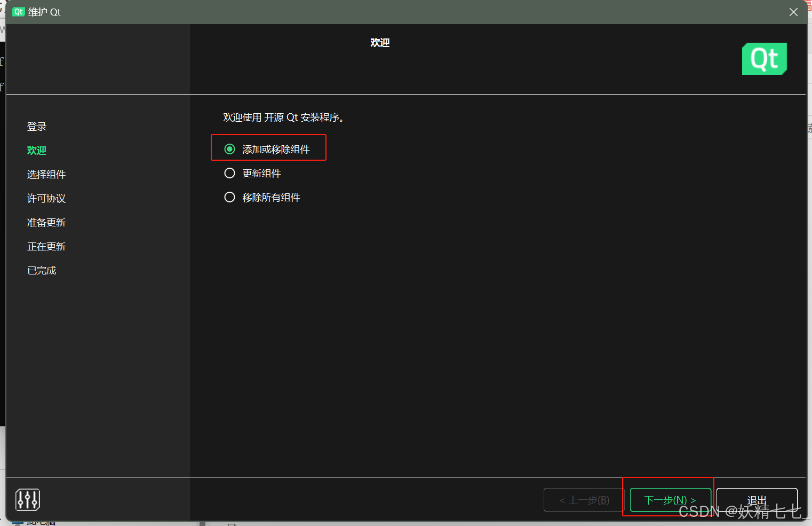Screen dimensions: 812x526
Task: Click the Qt icon in the title bar
Action: click(x=19, y=12)
